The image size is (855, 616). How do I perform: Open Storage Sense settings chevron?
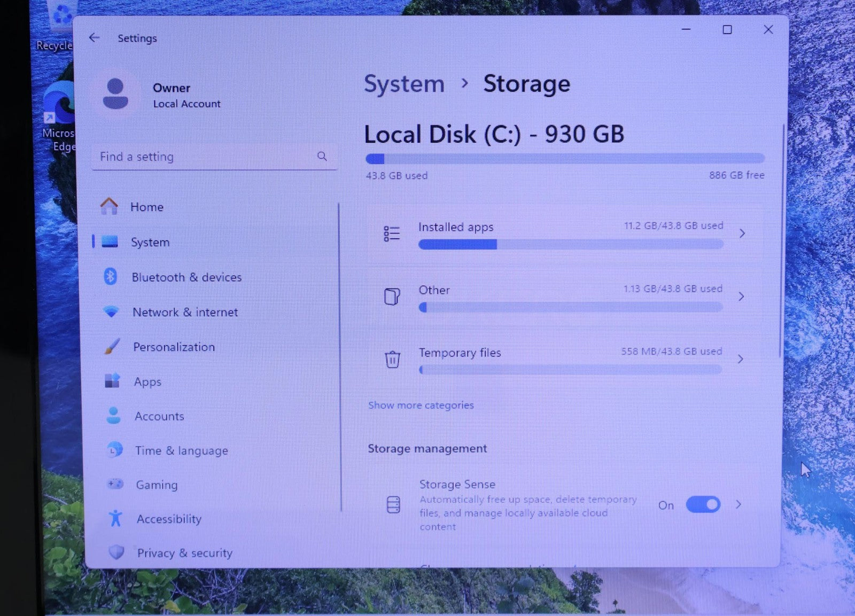(739, 504)
